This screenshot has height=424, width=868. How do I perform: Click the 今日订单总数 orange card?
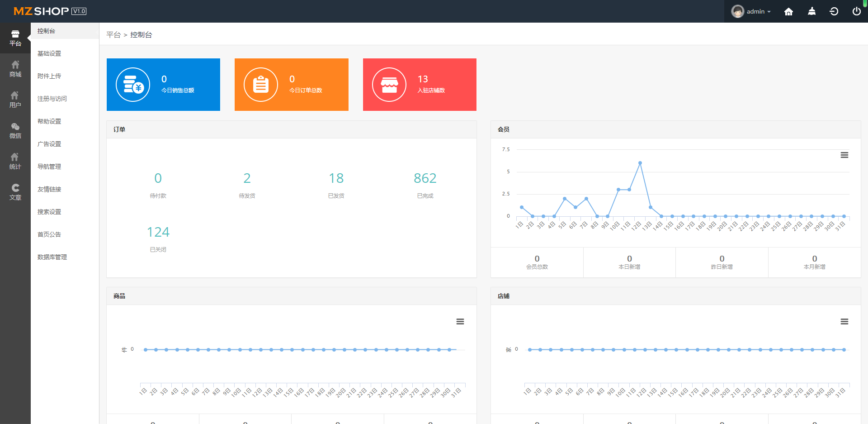click(292, 85)
